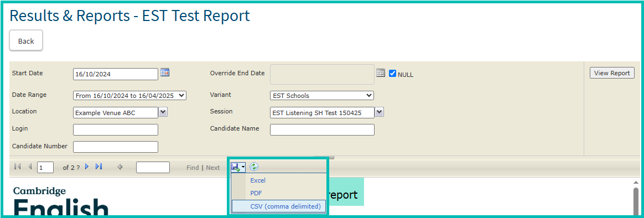Click the back to parent report arrow
The image size is (644, 218).
point(120,167)
